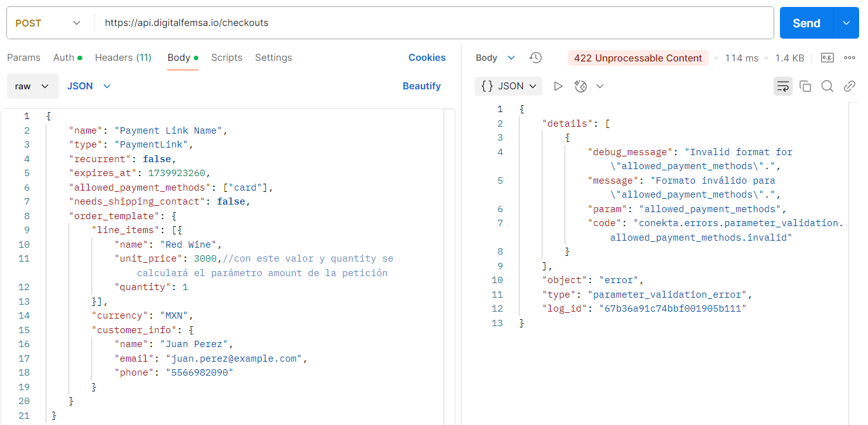Open the response search icon
Viewport: 868px width, 425px height.
[x=827, y=86]
